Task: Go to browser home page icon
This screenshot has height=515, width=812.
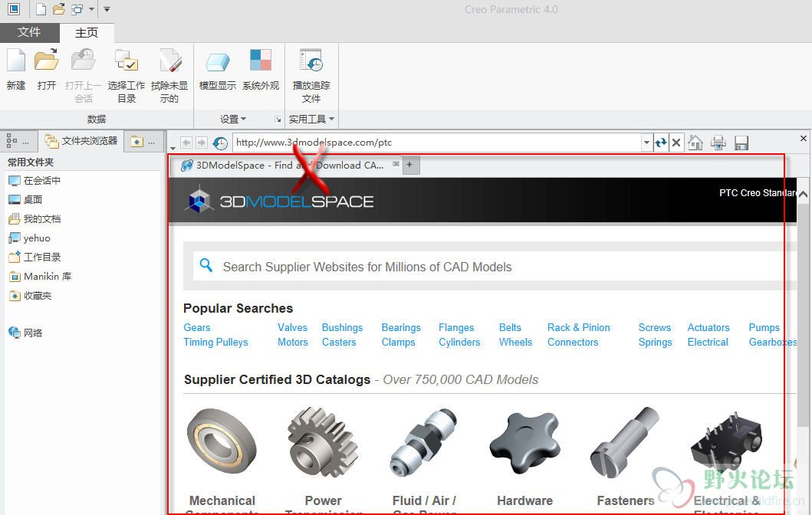Action: point(695,143)
